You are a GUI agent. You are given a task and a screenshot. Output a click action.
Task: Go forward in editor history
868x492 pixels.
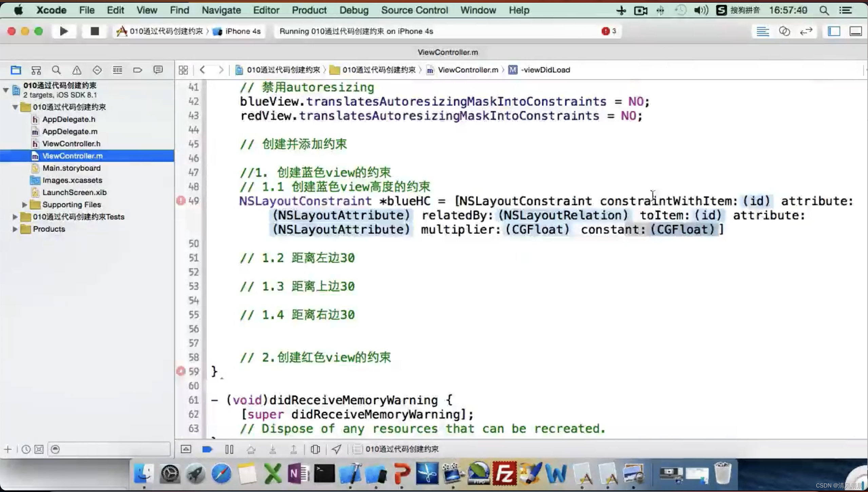click(221, 70)
